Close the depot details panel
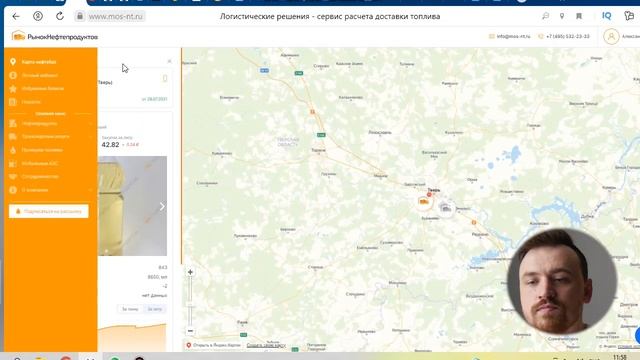Image resolution: width=640 pixels, height=360 pixels. click(x=169, y=61)
